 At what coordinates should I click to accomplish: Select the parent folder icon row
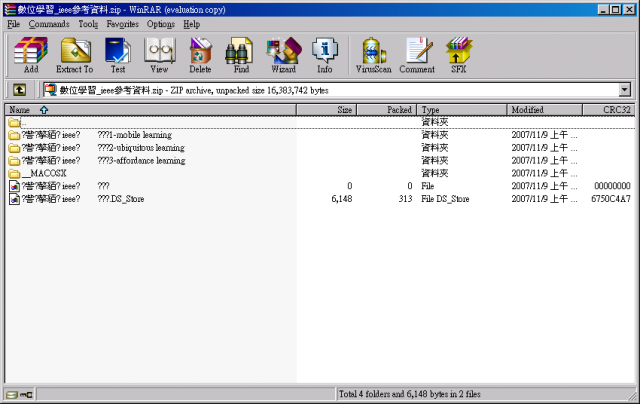tap(14, 122)
